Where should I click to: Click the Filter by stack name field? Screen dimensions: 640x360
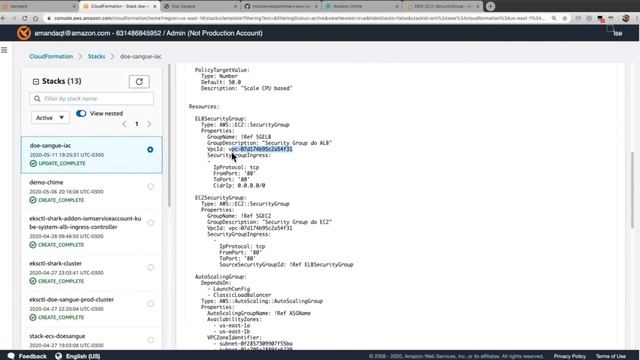click(x=91, y=99)
